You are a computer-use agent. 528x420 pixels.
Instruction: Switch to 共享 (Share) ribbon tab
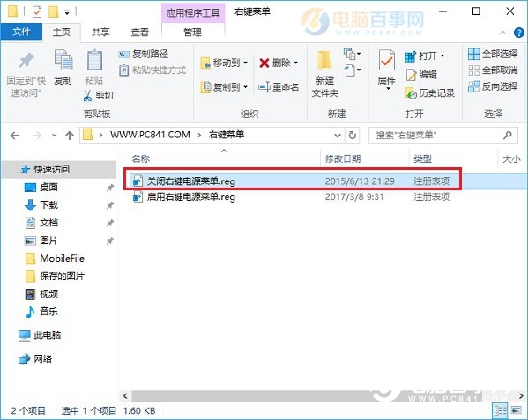coord(100,33)
